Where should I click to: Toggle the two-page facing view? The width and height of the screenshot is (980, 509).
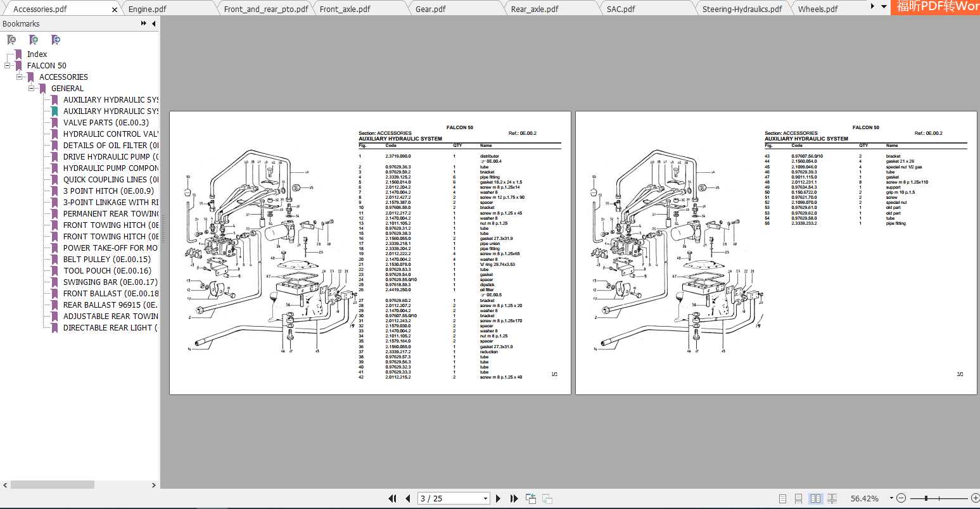(816, 498)
